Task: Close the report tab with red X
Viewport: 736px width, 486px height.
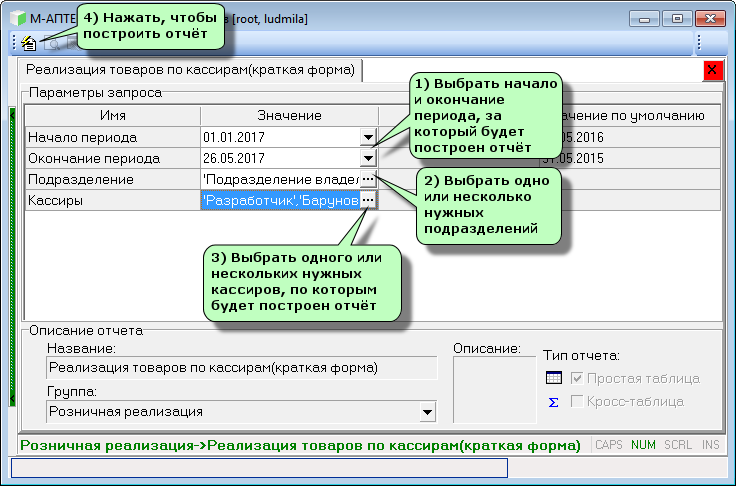Action: (713, 70)
